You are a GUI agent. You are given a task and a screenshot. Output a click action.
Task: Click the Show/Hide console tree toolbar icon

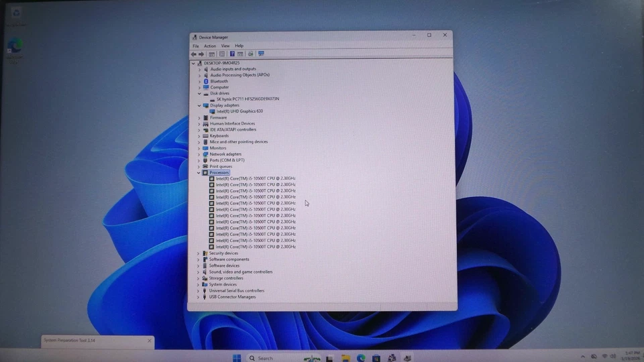(211, 54)
